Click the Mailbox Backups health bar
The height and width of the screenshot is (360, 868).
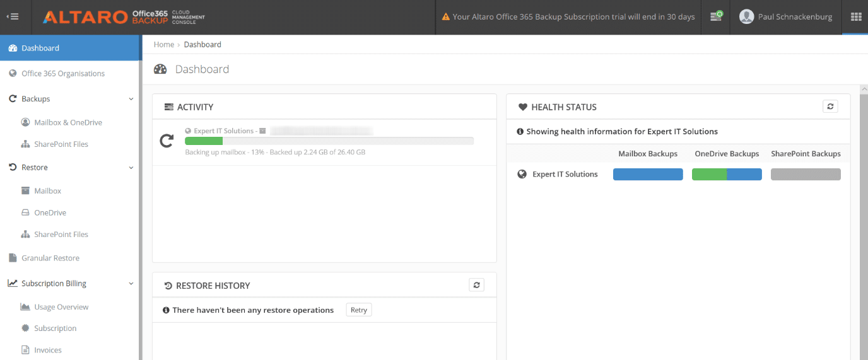pyautogui.click(x=648, y=175)
